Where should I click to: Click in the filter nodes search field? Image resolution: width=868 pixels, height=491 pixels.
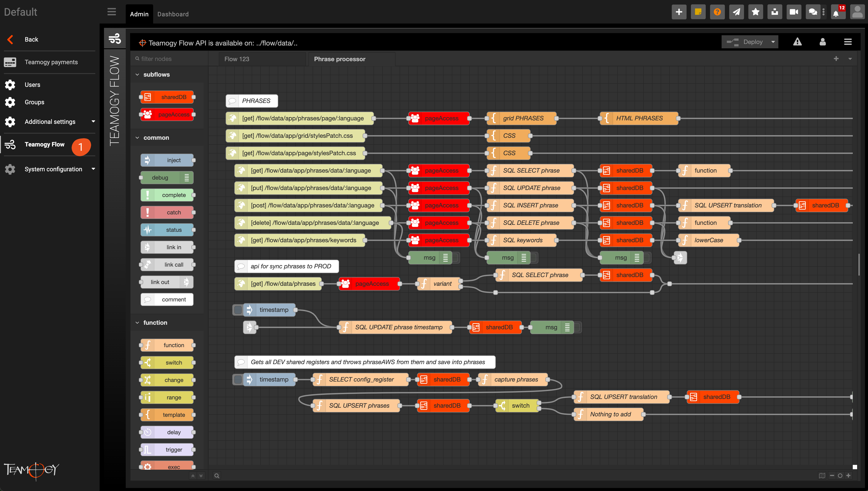coord(169,59)
